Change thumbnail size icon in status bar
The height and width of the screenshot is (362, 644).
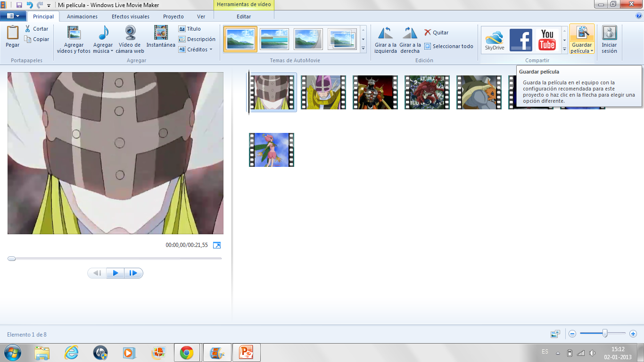(x=555, y=334)
